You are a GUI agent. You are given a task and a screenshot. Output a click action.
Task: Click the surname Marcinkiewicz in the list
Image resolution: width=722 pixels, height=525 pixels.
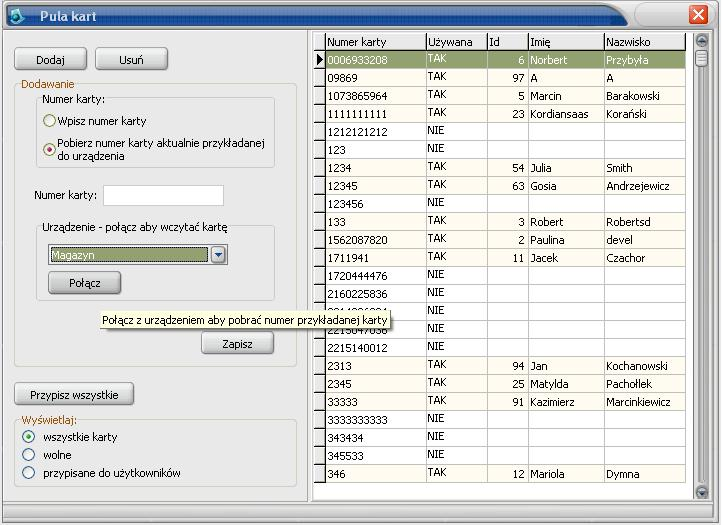tap(638, 402)
